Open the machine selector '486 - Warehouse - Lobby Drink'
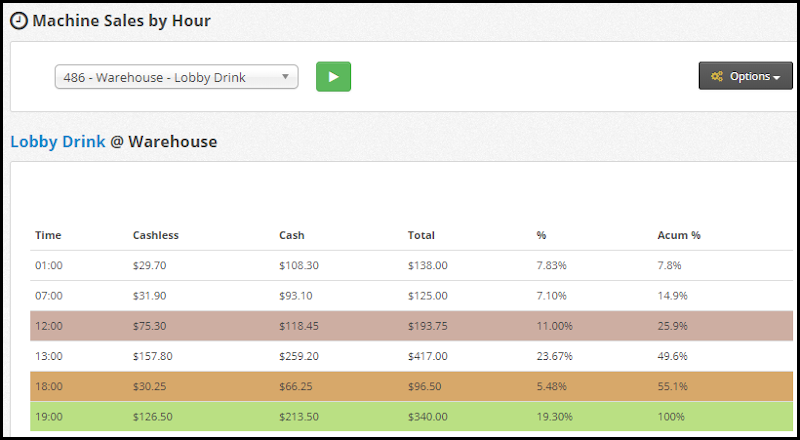 [x=177, y=77]
